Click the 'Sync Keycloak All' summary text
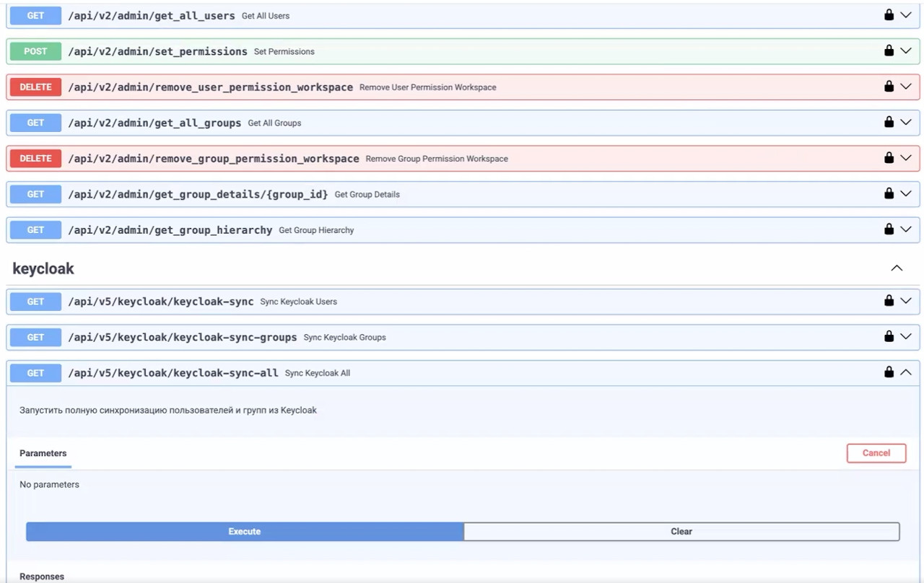924x583 pixels. [318, 373]
